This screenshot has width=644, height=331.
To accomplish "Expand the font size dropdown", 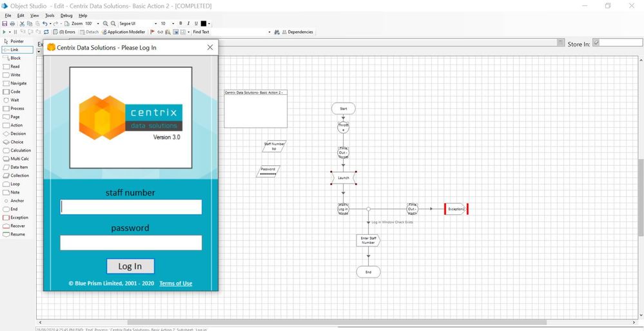I will coord(173,23).
